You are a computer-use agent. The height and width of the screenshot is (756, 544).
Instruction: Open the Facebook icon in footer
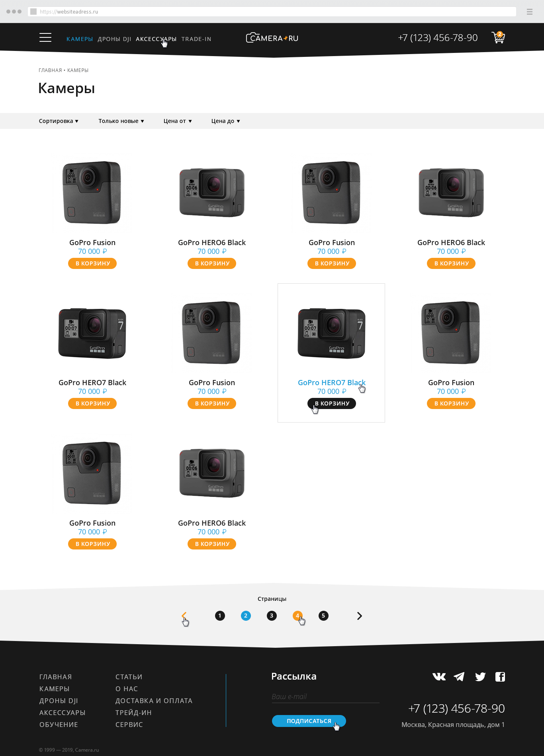500,676
